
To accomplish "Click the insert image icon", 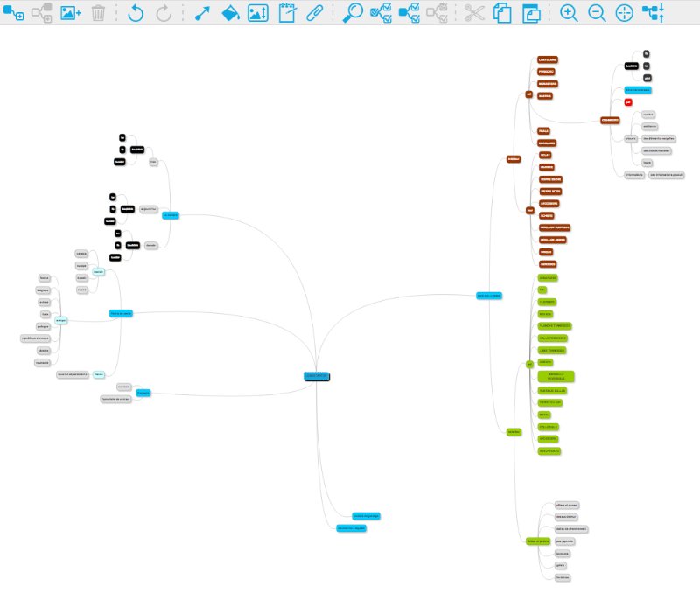I will coord(71,13).
